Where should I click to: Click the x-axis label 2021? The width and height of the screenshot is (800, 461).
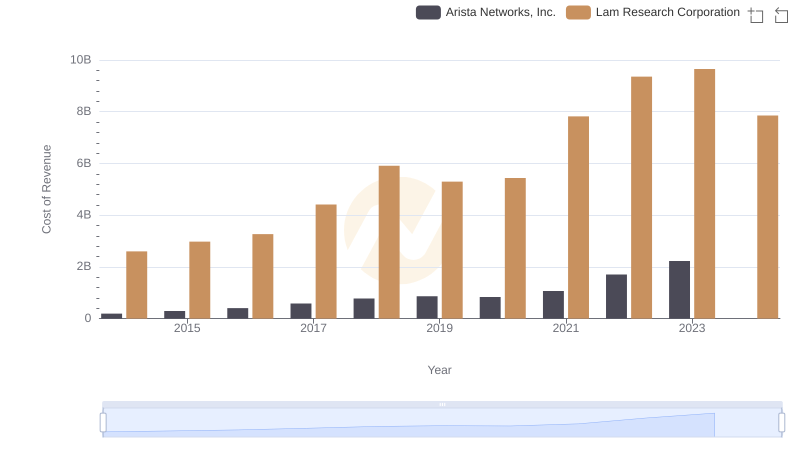566,328
